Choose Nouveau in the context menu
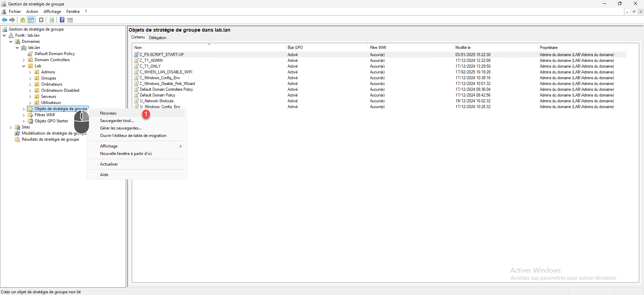This screenshot has height=295, width=644. point(108,113)
